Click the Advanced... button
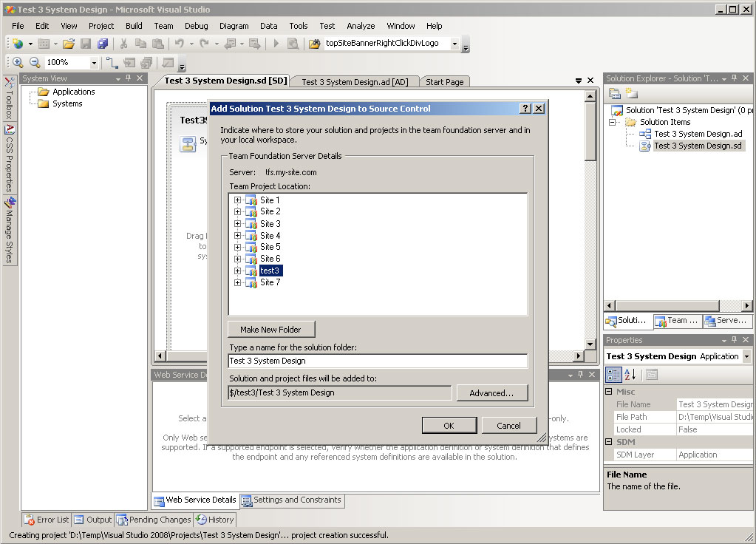Screen dimensions: 756x544 [x=491, y=393]
